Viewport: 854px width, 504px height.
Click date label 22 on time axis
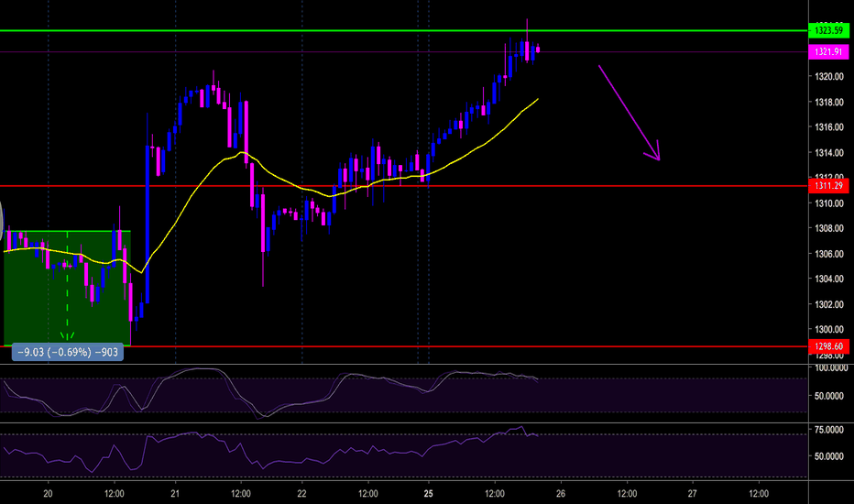point(301,494)
